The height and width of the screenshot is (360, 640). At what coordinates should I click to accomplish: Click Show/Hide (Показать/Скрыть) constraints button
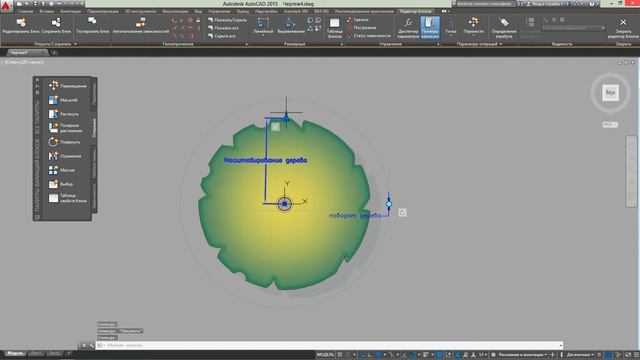[227, 20]
